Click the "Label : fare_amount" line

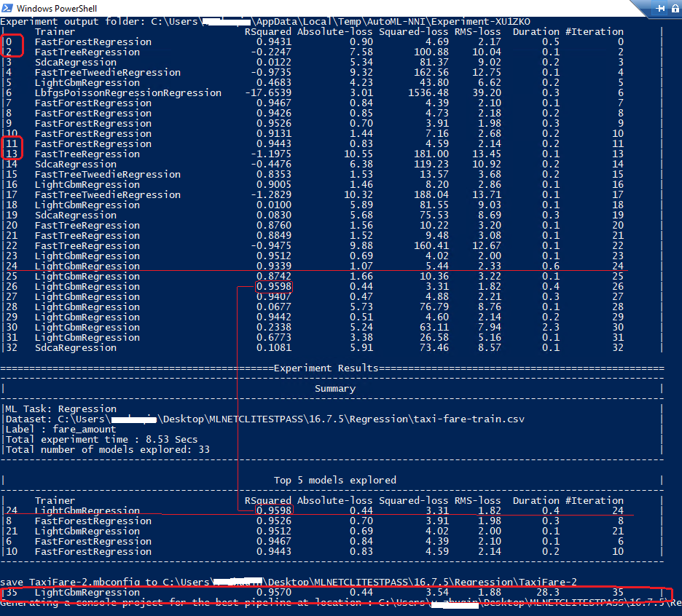61,430
